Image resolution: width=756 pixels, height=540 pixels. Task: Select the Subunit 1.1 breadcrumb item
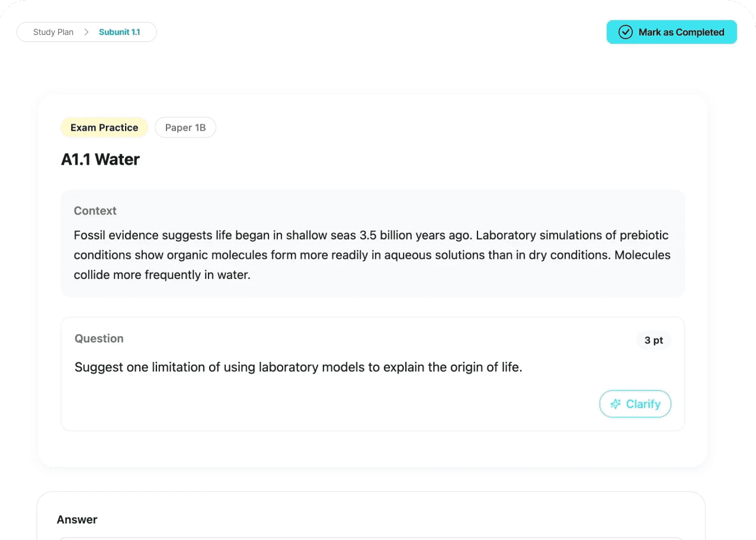point(120,32)
